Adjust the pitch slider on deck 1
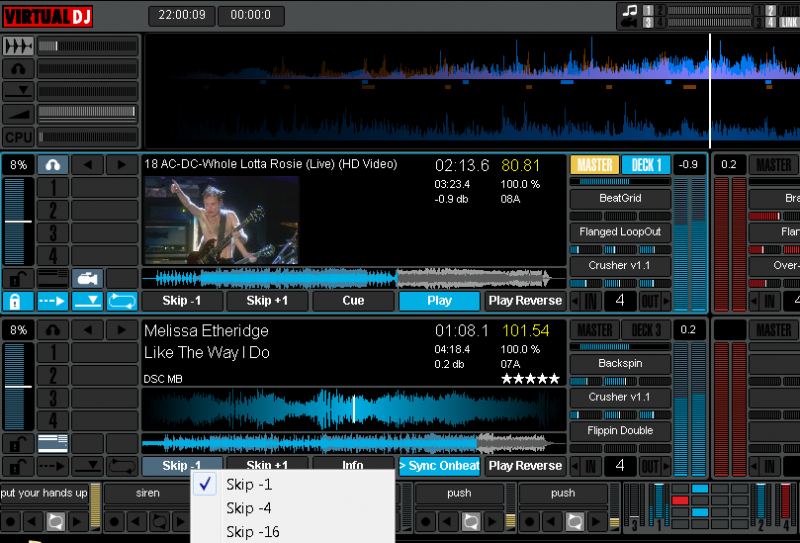 tap(18, 222)
